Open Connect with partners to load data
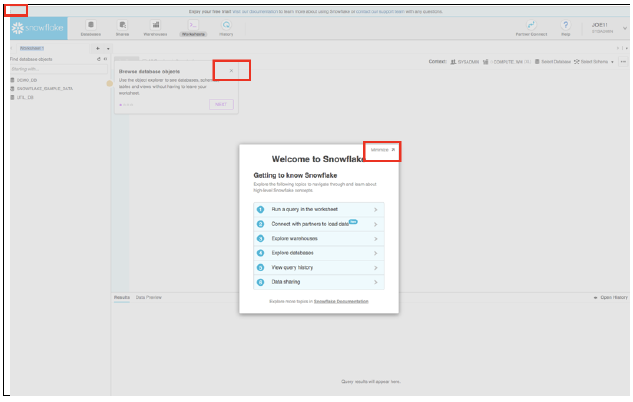This screenshot has height=402, width=633. click(319, 224)
